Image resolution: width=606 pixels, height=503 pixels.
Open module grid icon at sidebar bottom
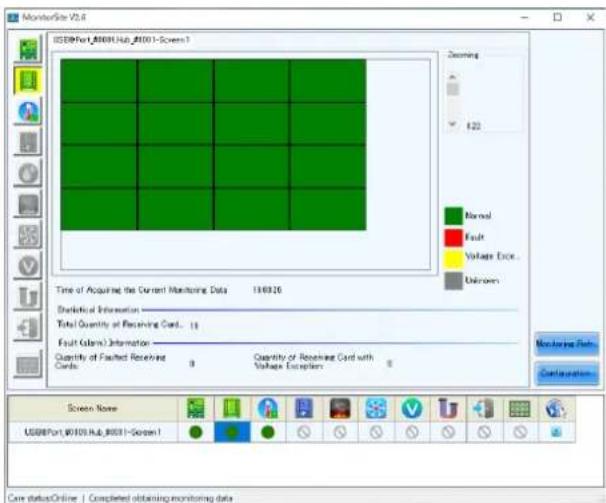[28, 365]
